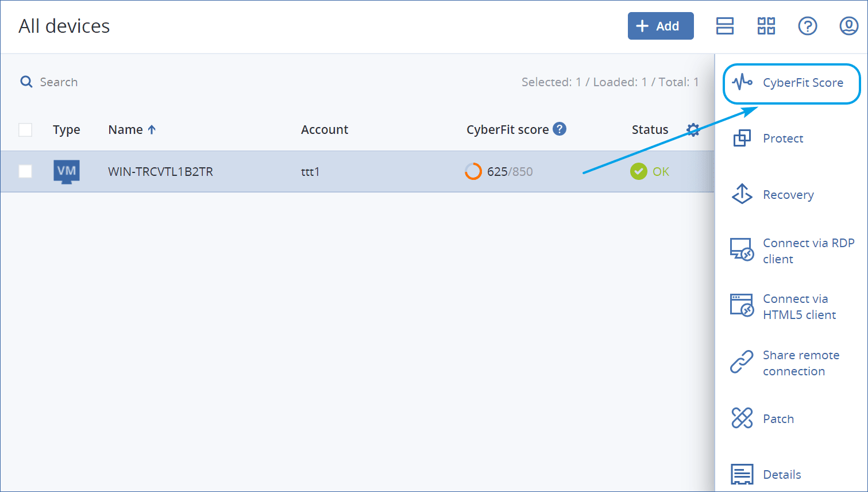Image resolution: width=868 pixels, height=492 pixels.
Task: Click the Recovery arrow icon
Action: point(742,194)
